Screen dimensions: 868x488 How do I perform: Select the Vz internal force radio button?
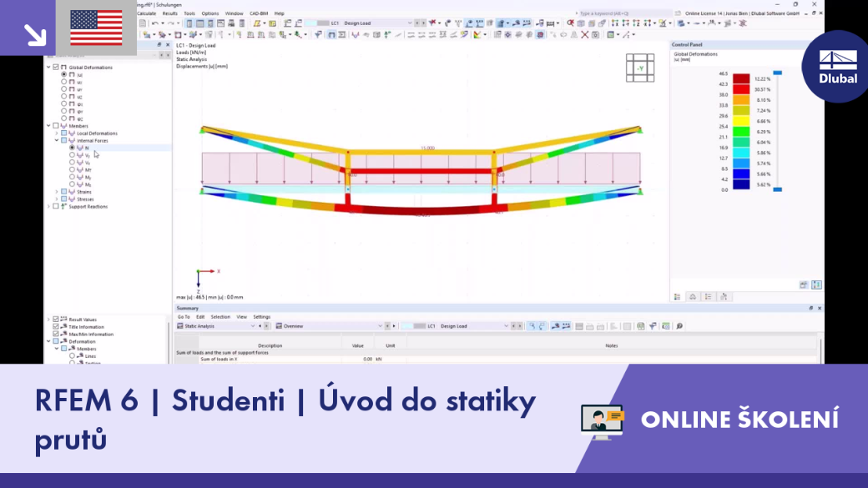[72, 163]
